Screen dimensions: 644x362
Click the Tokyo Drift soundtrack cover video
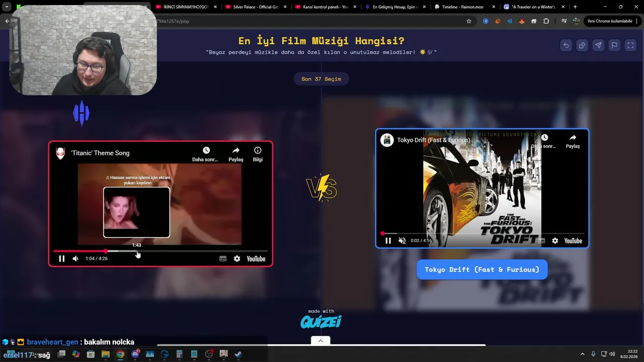click(482, 188)
